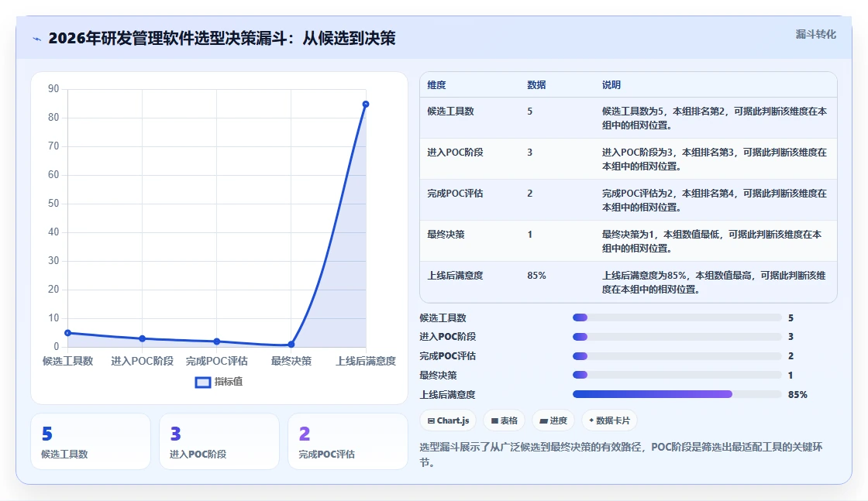Select the 进入POC阶段 table row cell
868x501 pixels.
tap(455, 152)
